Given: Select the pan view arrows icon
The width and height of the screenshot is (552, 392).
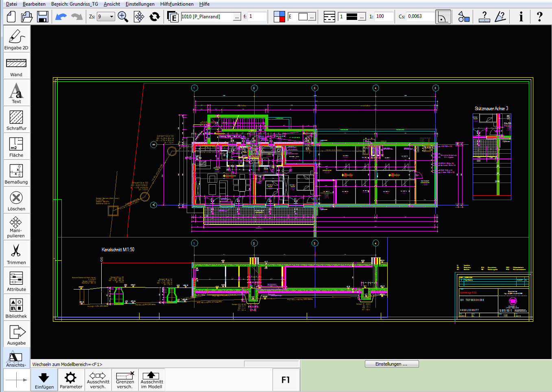Looking at the screenshot, I should tap(139, 17).
